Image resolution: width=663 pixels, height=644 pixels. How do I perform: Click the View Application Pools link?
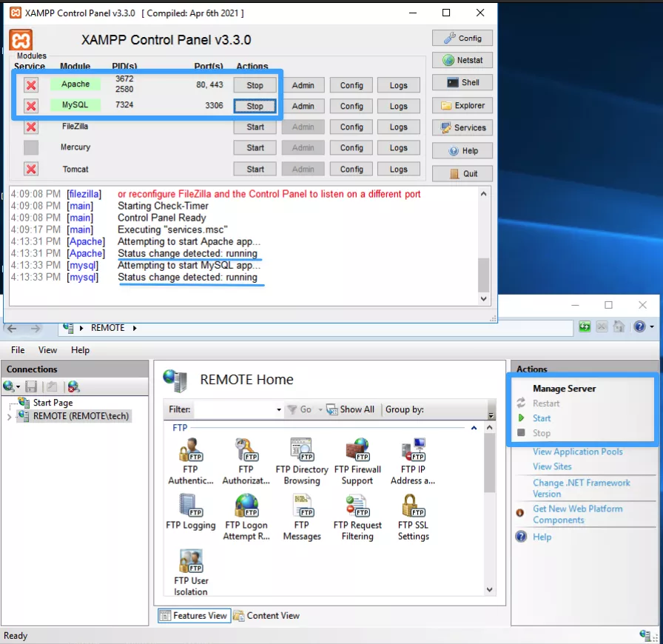577,452
